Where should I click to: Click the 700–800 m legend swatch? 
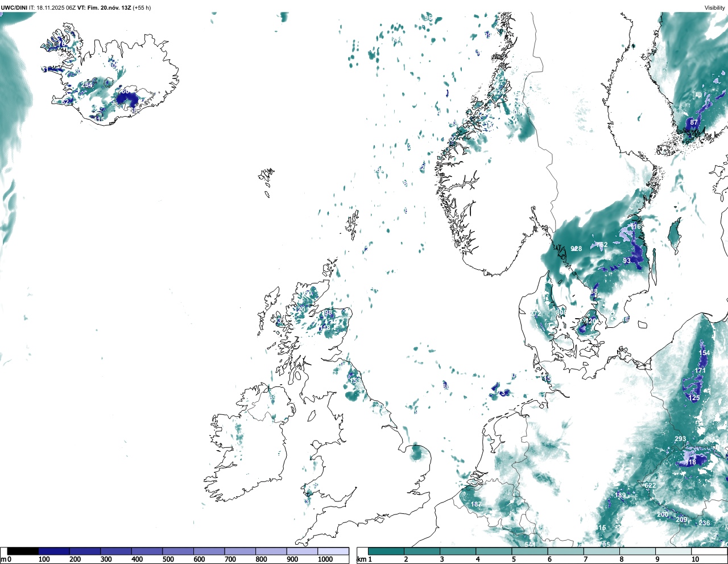240,551
